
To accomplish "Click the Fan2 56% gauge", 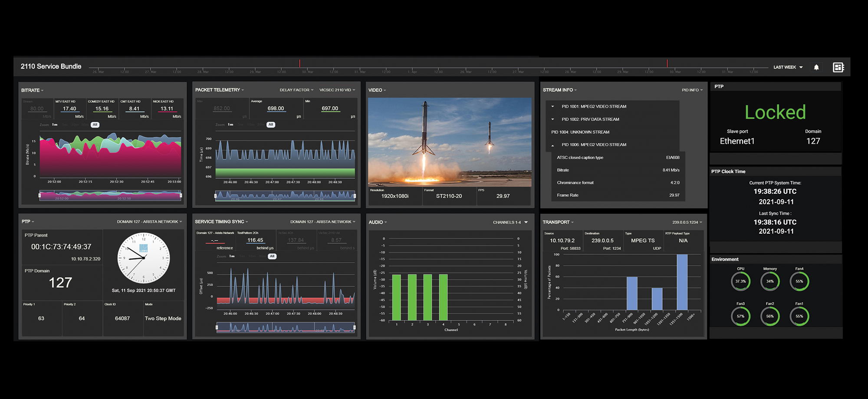I will pyautogui.click(x=770, y=316).
